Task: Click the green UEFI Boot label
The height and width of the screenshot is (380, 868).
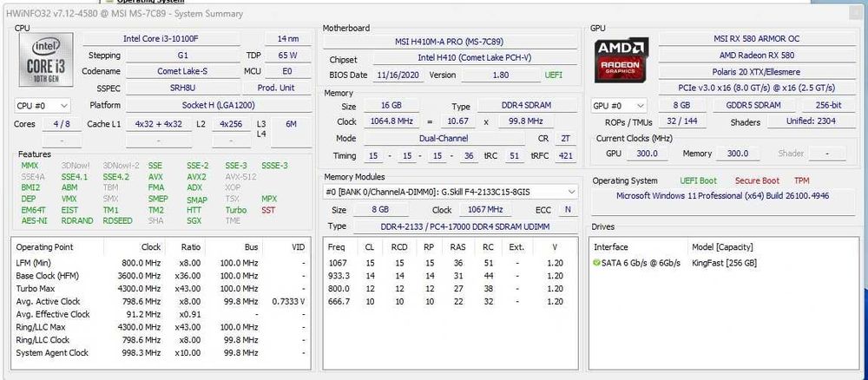Action: pyautogui.click(x=698, y=180)
